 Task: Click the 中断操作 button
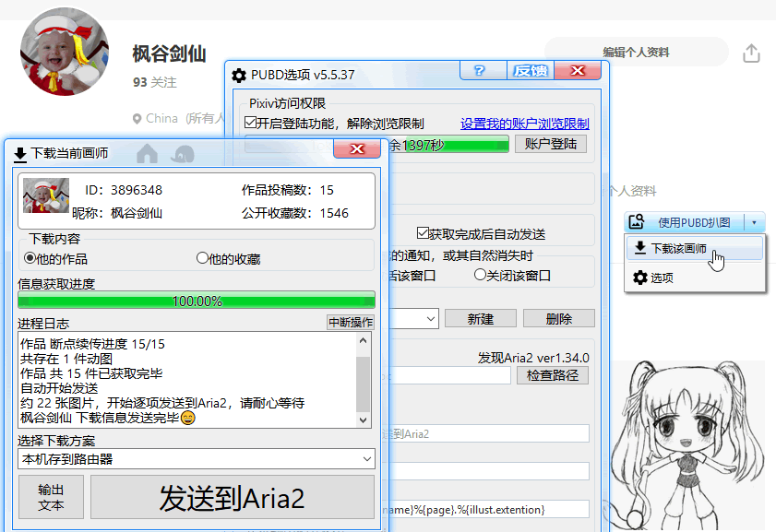tap(351, 323)
